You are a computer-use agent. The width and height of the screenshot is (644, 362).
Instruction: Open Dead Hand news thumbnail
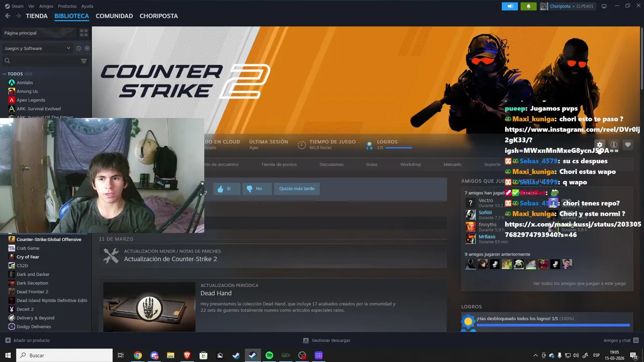(x=149, y=307)
